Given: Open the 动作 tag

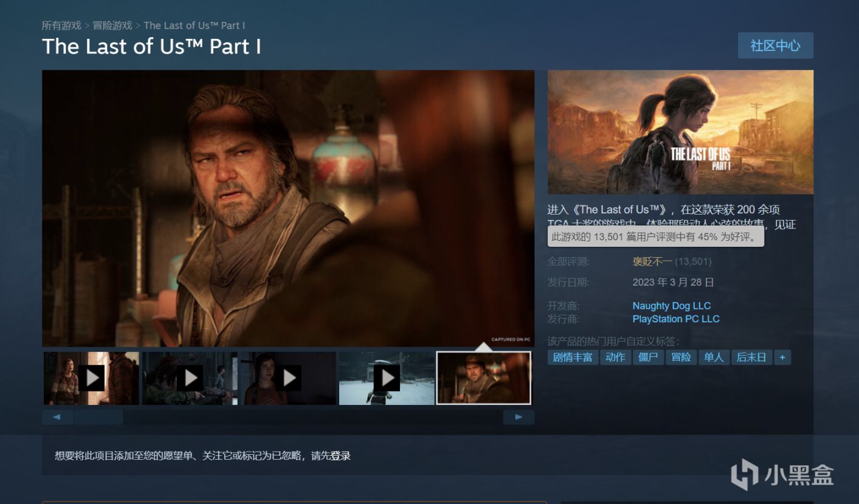Looking at the screenshot, I should [615, 357].
